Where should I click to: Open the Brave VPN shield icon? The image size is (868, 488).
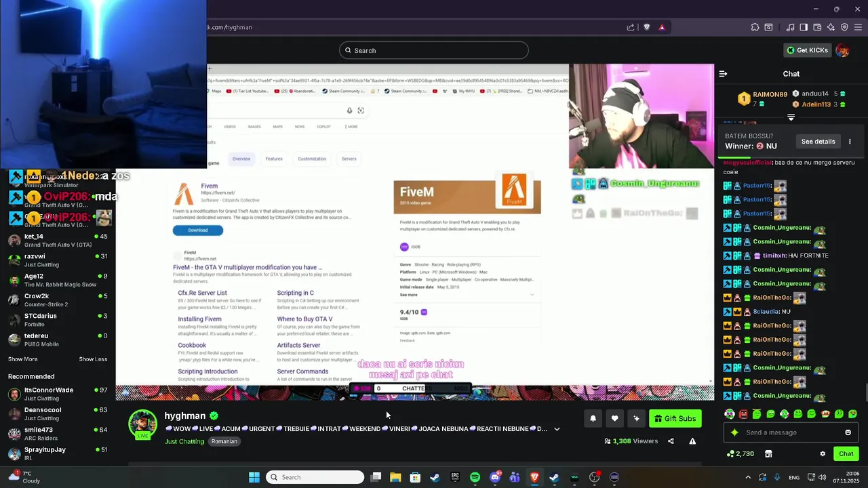pos(844,27)
